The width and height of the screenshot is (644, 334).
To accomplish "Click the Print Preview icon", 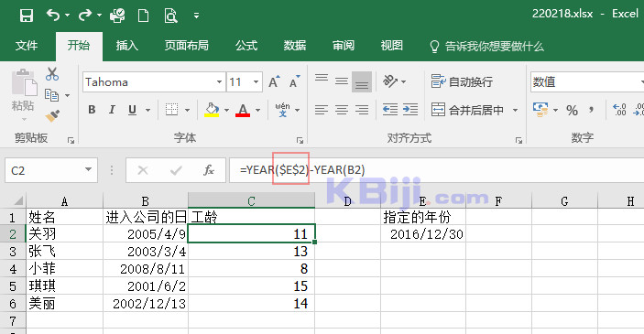I will 170,16.
